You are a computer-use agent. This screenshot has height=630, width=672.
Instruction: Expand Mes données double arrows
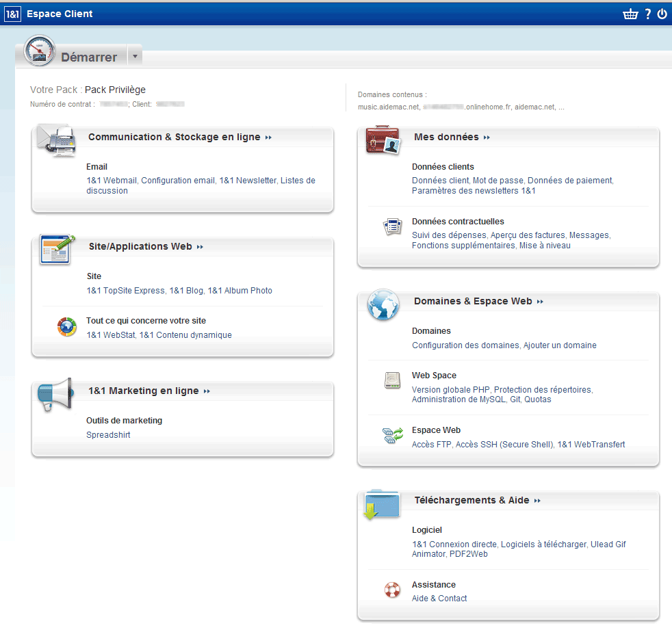click(487, 137)
